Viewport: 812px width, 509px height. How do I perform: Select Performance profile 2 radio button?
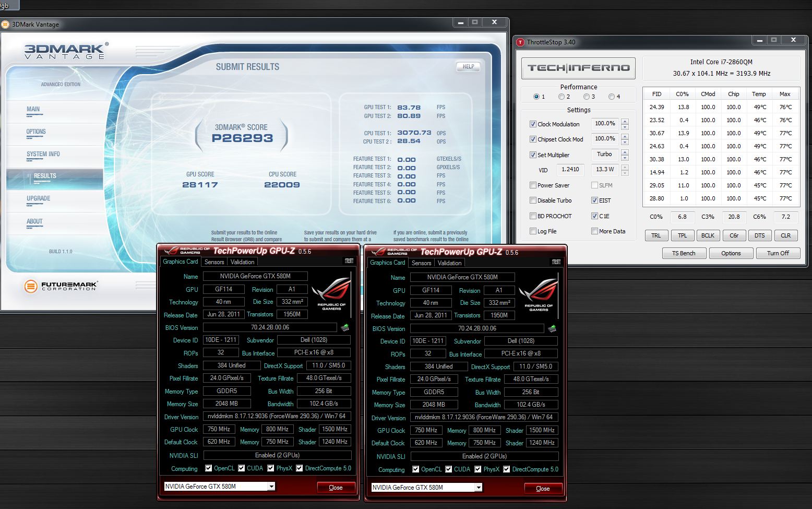(562, 97)
